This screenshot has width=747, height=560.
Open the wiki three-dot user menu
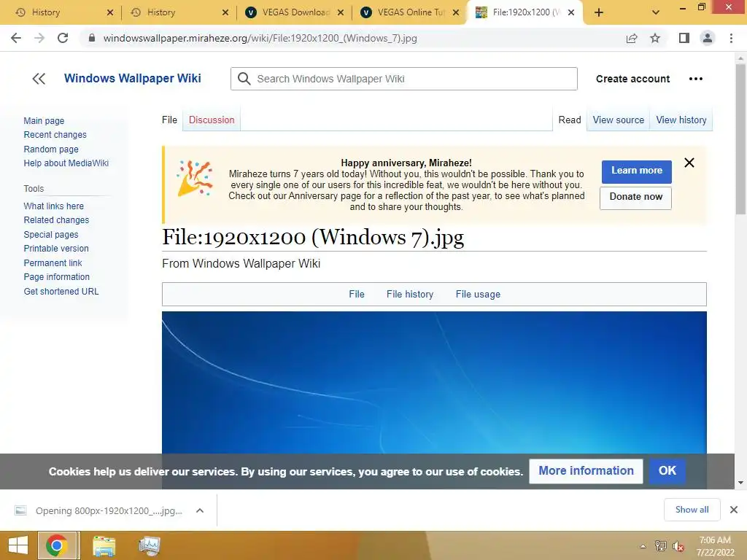pos(695,79)
